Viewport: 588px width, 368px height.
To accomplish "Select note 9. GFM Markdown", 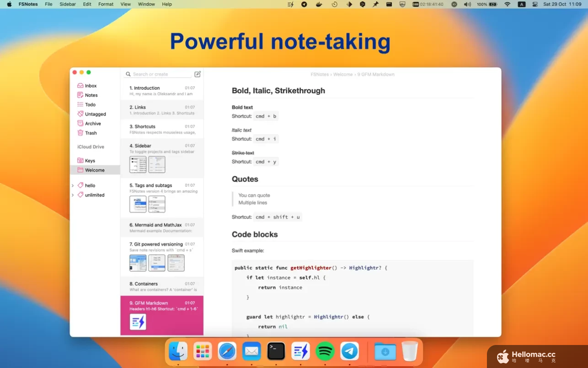I will (162, 316).
